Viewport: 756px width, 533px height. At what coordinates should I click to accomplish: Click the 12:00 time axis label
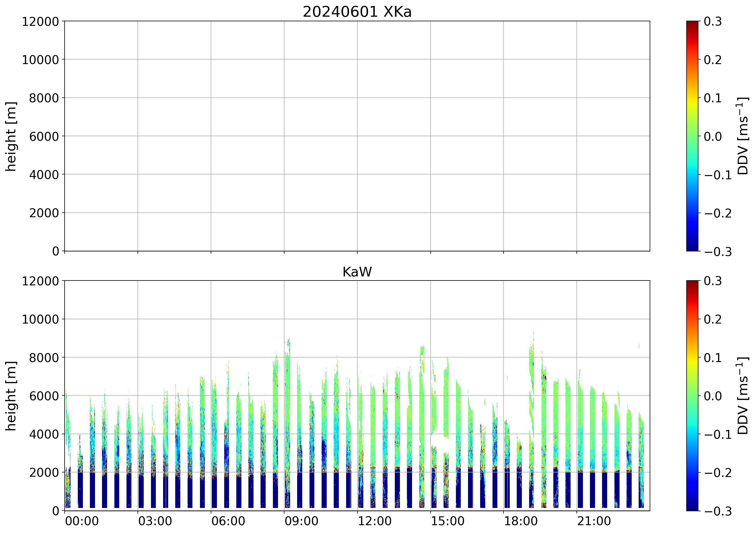pyautogui.click(x=374, y=521)
